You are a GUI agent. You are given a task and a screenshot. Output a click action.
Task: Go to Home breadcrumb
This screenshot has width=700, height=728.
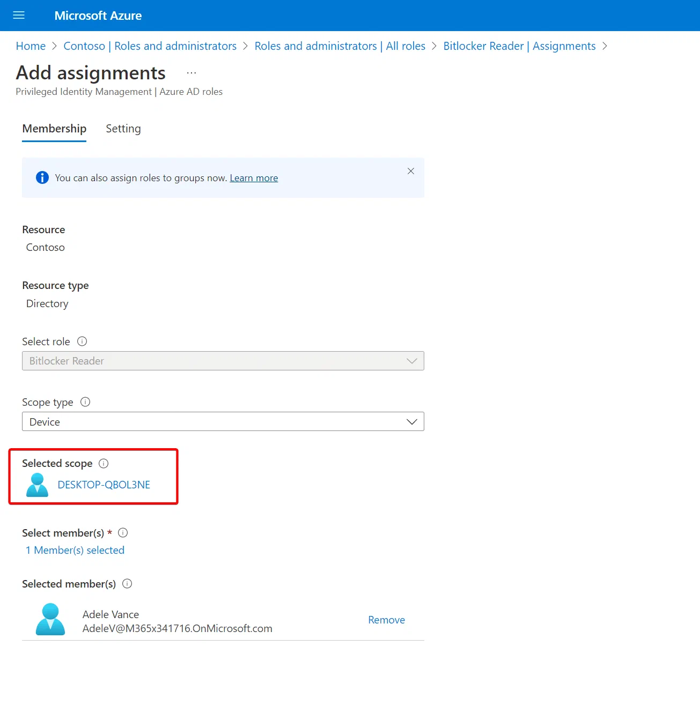pyautogui.click(x=31, y=46)
